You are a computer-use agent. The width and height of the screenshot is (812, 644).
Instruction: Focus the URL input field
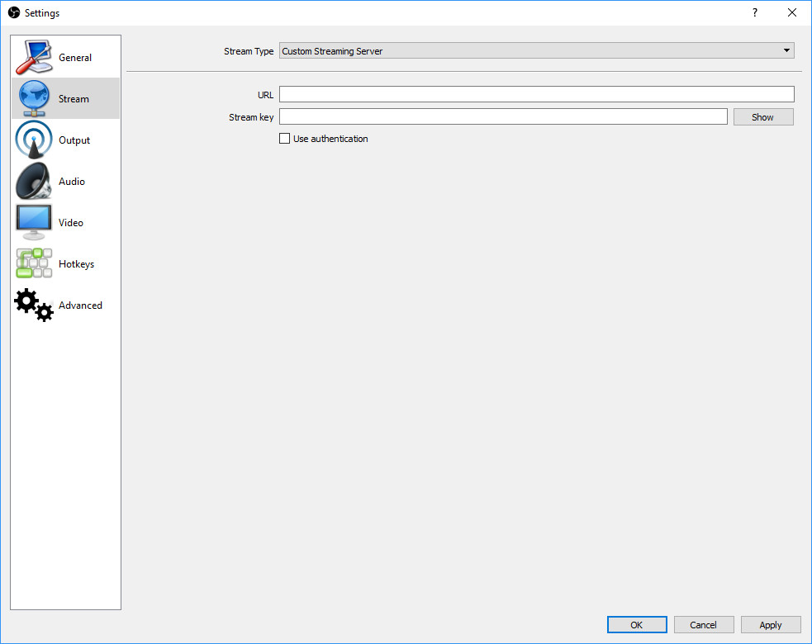536,94
